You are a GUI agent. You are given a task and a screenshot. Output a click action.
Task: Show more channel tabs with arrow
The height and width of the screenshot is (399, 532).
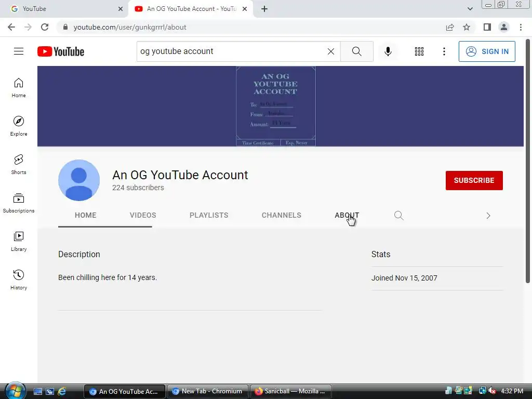pos(488,216)
